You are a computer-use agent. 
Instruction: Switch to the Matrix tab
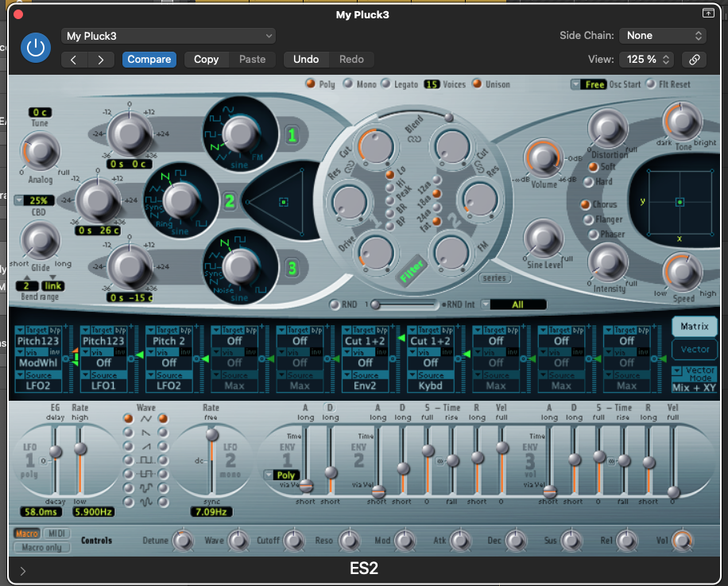click(694, 327)
